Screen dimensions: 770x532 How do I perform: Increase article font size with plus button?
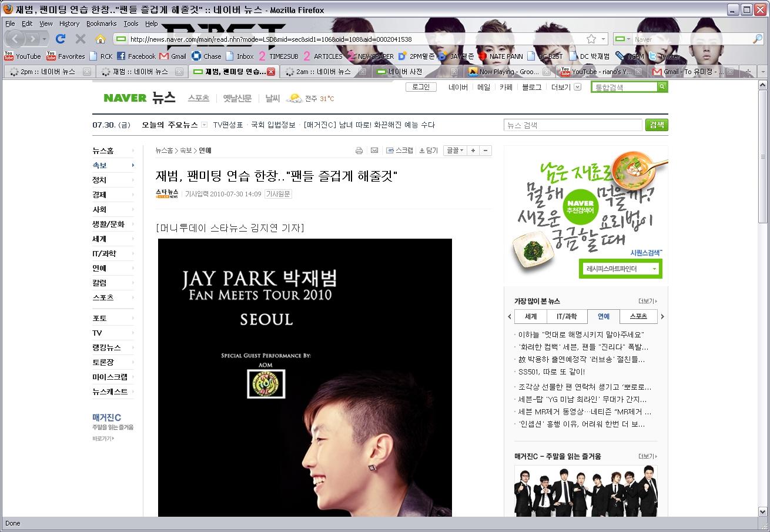tap(473, 150)
